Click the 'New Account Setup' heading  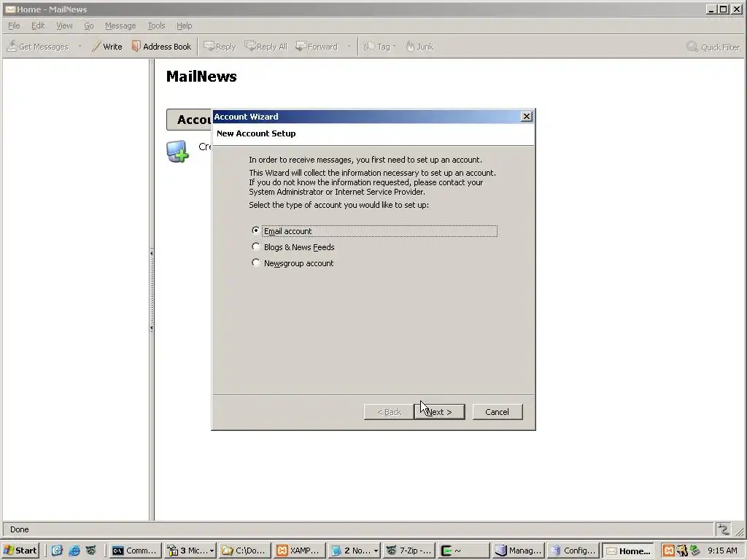(x=256, y=133)
